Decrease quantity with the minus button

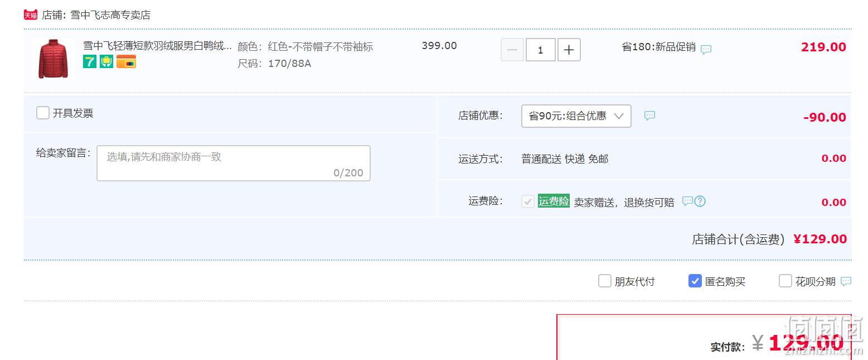coord(512,50)
